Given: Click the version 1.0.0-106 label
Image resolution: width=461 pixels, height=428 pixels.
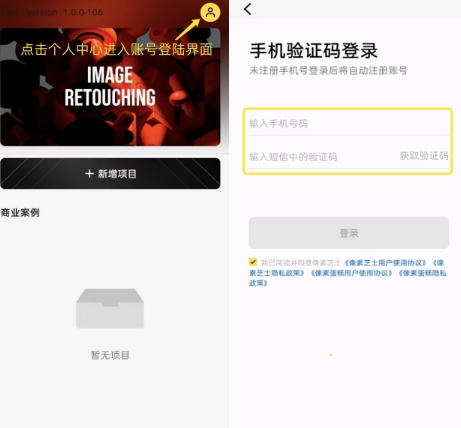Looking at the screenshot, I should tap(52, 12).
